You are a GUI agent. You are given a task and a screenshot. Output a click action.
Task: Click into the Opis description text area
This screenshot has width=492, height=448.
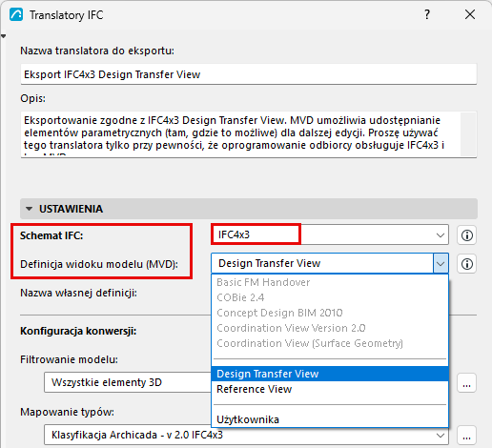tap(240, 134)
